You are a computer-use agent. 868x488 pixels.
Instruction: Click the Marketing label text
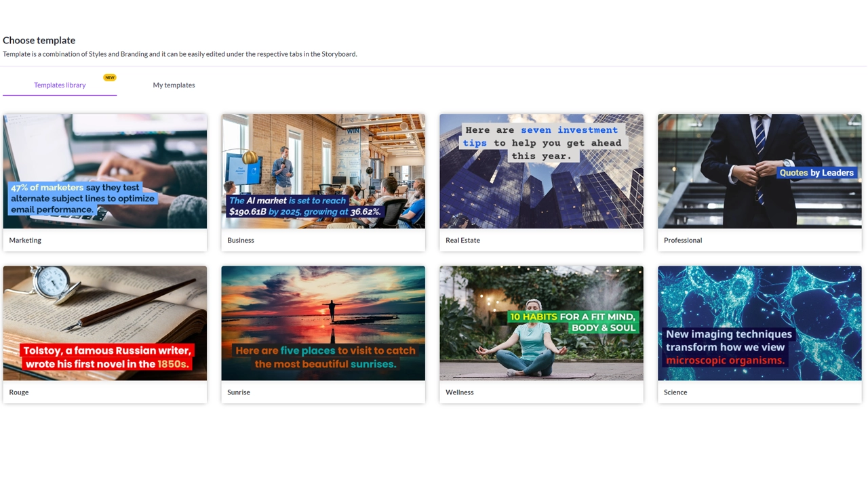tap(25, 240)
